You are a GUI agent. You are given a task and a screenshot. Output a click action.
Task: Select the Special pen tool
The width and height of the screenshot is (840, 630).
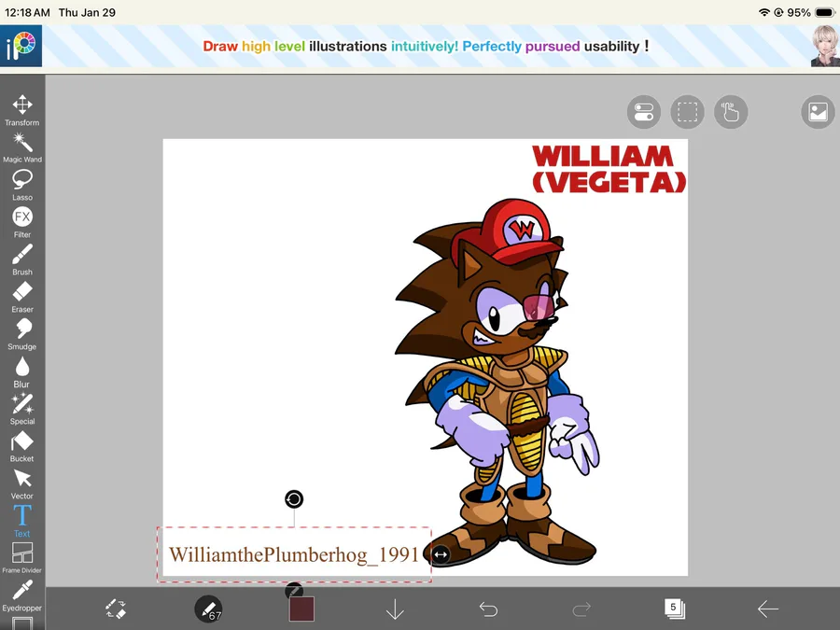[22, 410]
